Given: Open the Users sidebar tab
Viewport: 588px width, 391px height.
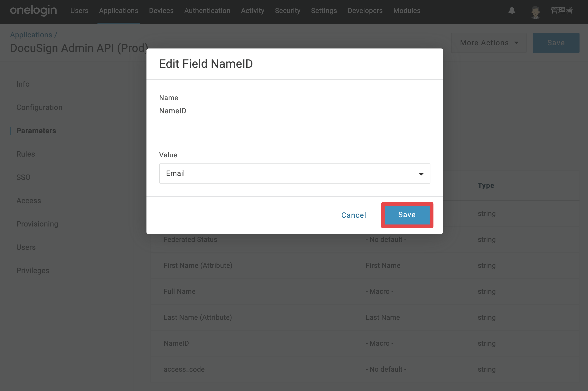Looking at the screenshot, I should coord(26,247).
